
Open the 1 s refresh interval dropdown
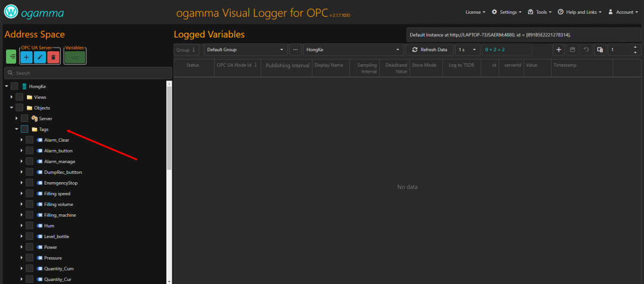coord(467,49)
